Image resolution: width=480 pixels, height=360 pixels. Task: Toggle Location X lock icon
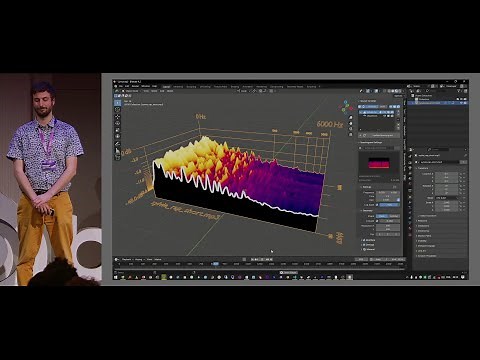[x=461, y=174]
